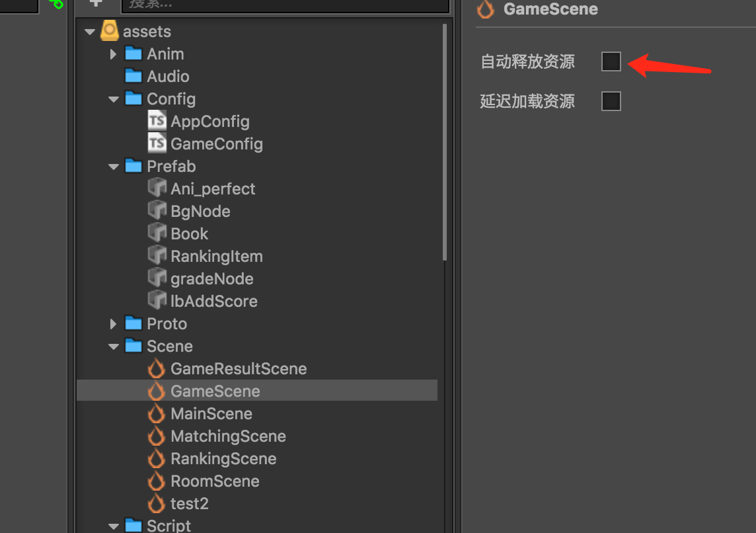Click the assets root database icon

coord(110,31)
